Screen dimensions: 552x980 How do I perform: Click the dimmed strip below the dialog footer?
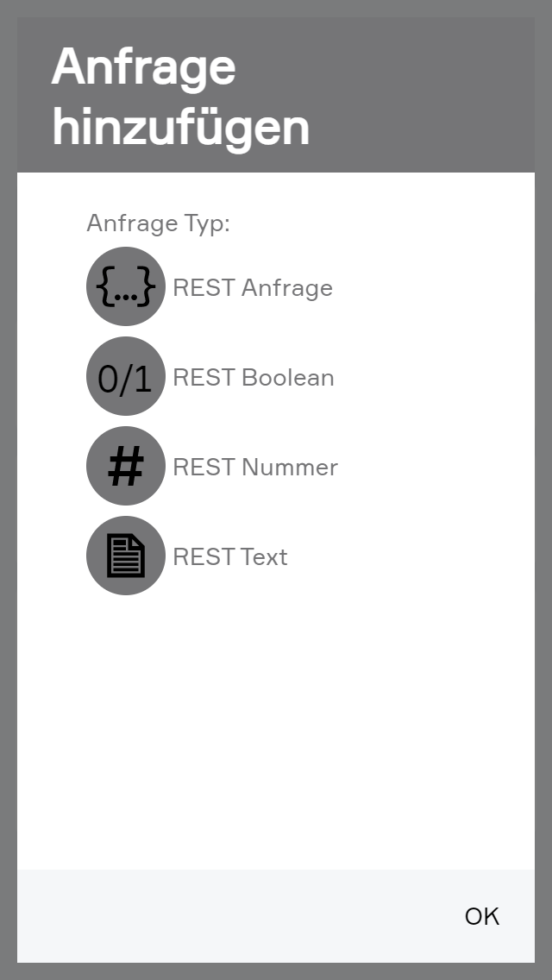[276, 971]
